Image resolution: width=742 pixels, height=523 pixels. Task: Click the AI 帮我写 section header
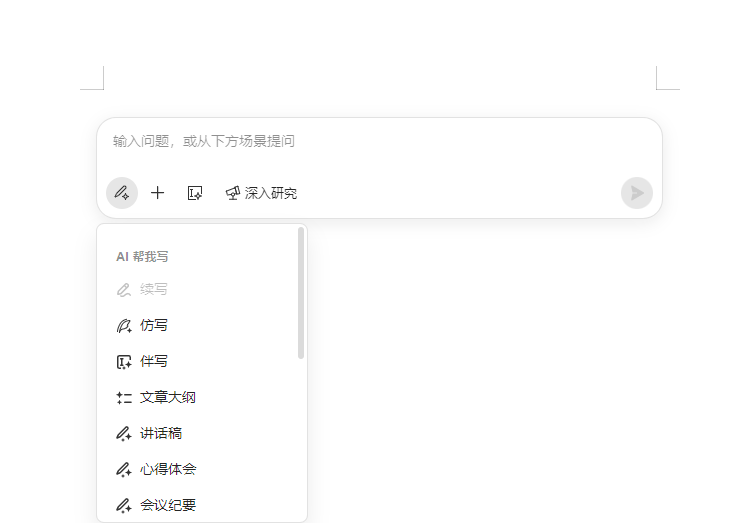142,257
